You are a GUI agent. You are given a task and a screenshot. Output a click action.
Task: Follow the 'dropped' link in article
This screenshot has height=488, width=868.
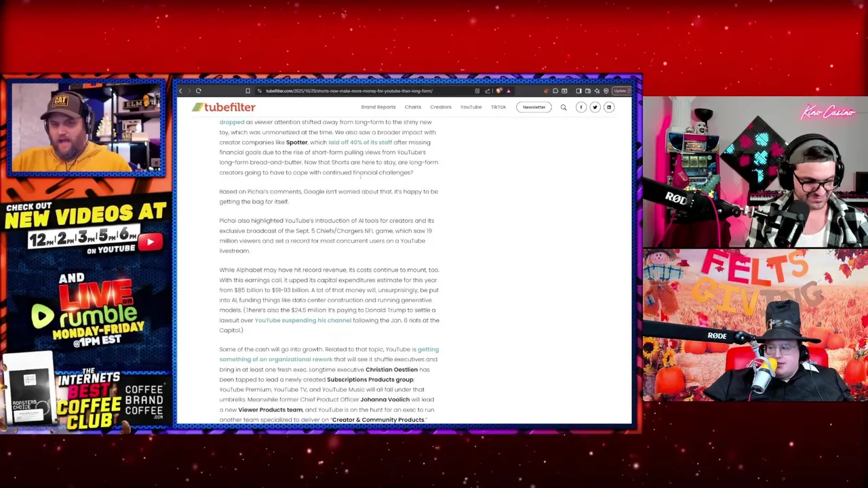232,122
